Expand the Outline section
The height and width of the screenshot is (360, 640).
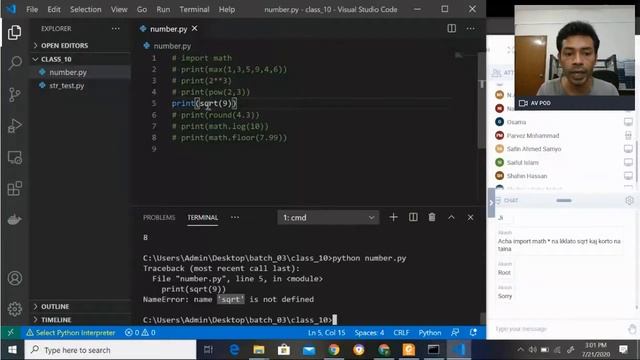pos(80,307)
